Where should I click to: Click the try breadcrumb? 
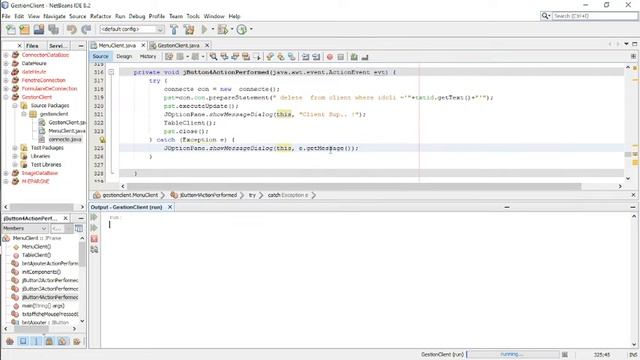[x=252, y=195]
